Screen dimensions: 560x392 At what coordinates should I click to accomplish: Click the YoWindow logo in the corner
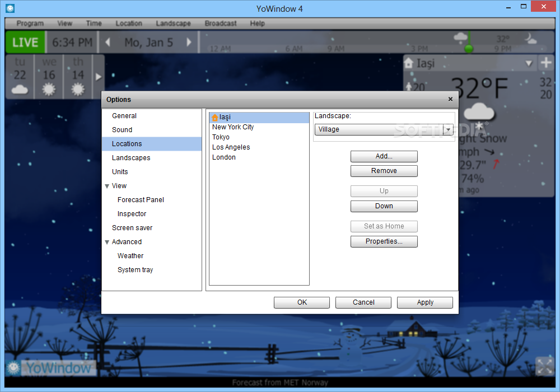(x=51, y=368)
